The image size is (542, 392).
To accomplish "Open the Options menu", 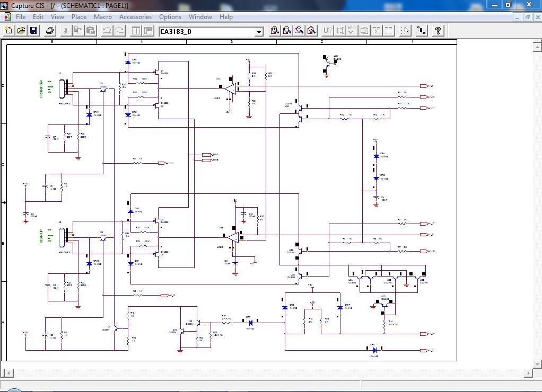I will coord(170,17).
